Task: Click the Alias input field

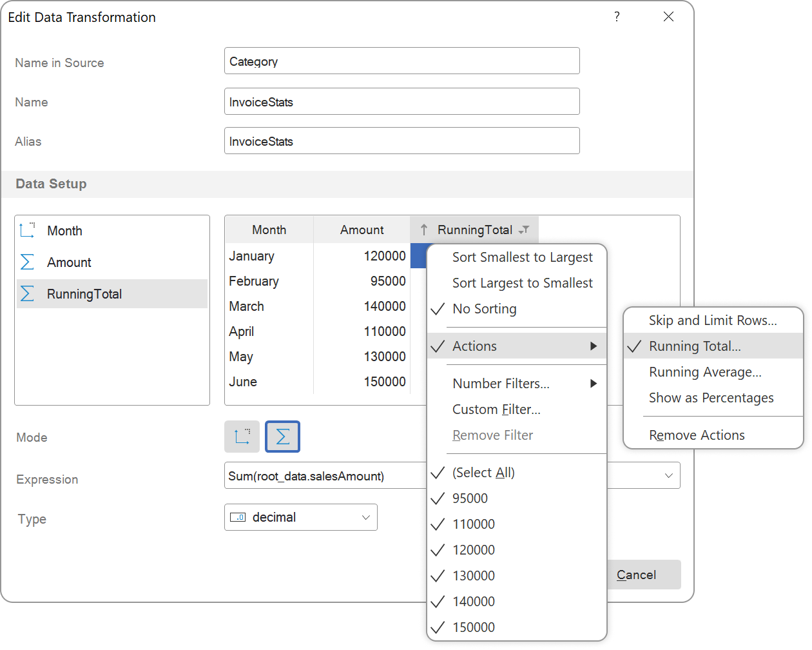Action: pos(402,141)
